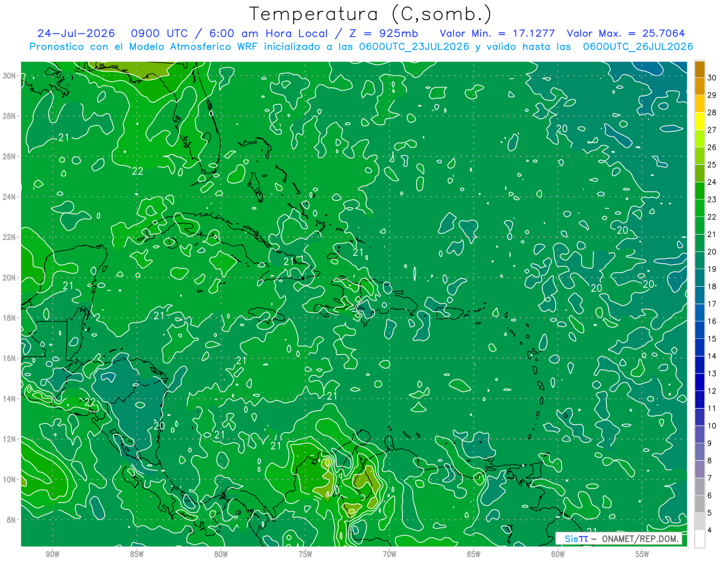This screenshot has width=728, height=562.
Task: Click the '4' label on color scale
Action: [710, 530]
